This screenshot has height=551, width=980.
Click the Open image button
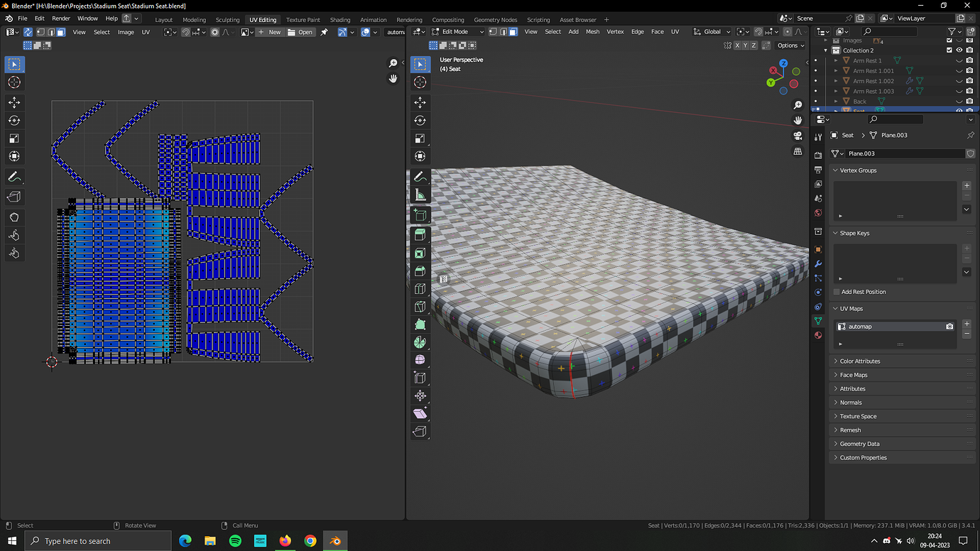point(300,32)
